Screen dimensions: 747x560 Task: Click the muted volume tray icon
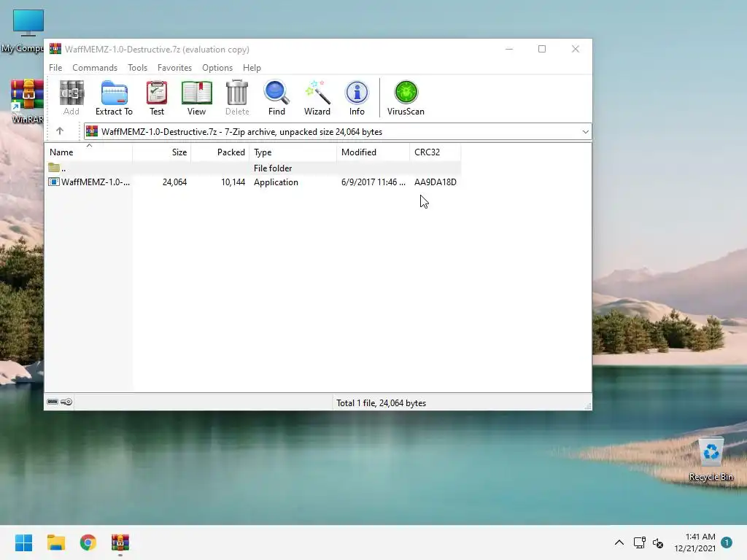click(658, 542)
